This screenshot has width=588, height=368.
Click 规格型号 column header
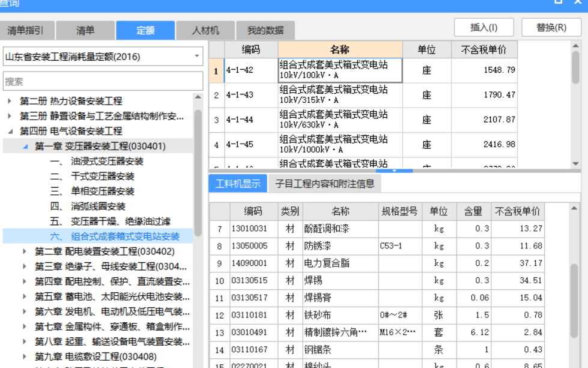tap(400, 212)
